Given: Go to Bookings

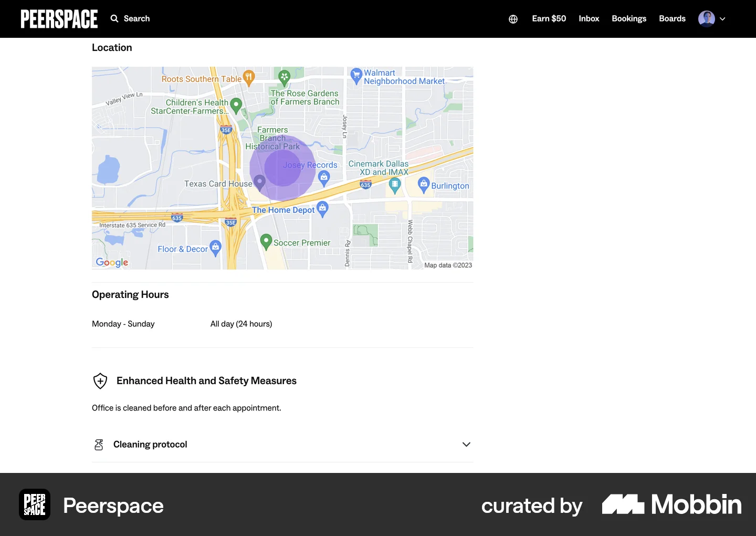Looking at the screenshot, I should [x=629, y=18].
